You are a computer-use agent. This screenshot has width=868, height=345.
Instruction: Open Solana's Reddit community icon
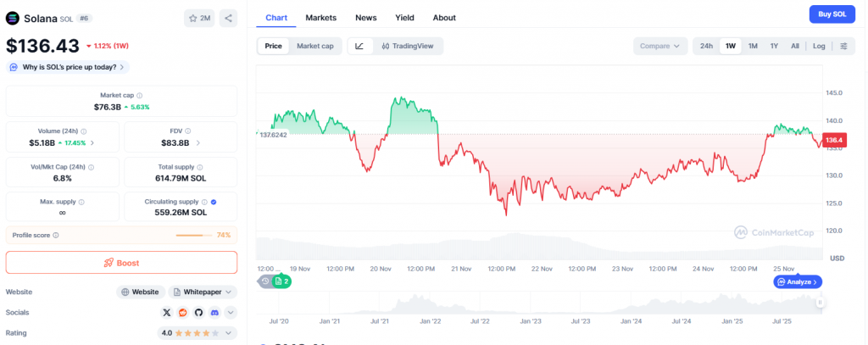pyautogui.click(x=183, y=312)
